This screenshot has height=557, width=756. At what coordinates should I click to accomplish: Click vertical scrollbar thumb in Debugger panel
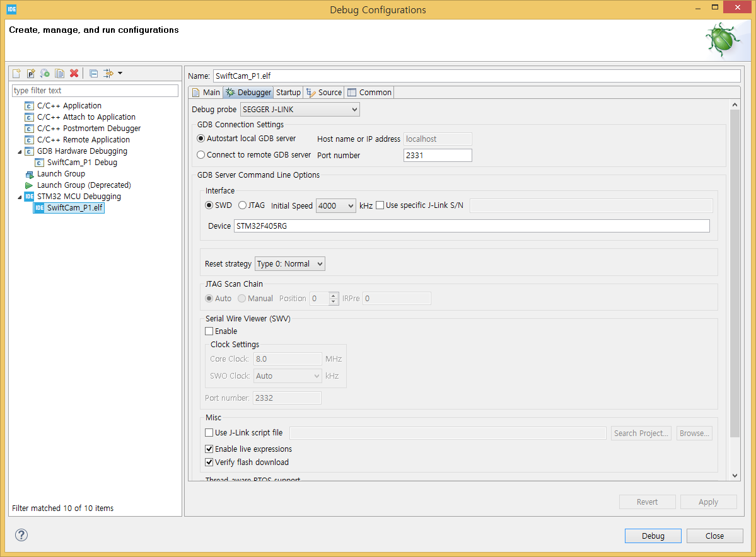click(x=735, y=273)
